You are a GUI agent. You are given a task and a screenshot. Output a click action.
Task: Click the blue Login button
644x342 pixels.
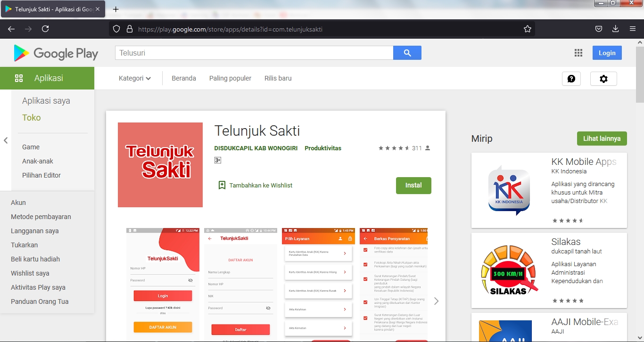tap(607, 53)
